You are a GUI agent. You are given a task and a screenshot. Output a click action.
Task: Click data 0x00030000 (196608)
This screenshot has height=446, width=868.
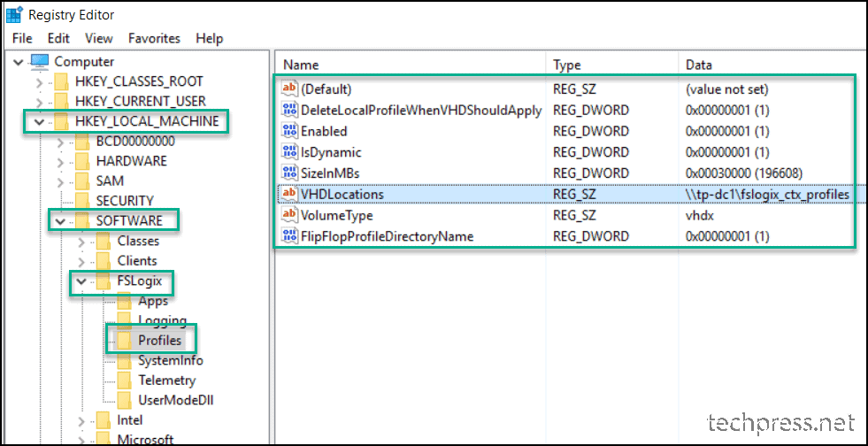coord(746,173)
